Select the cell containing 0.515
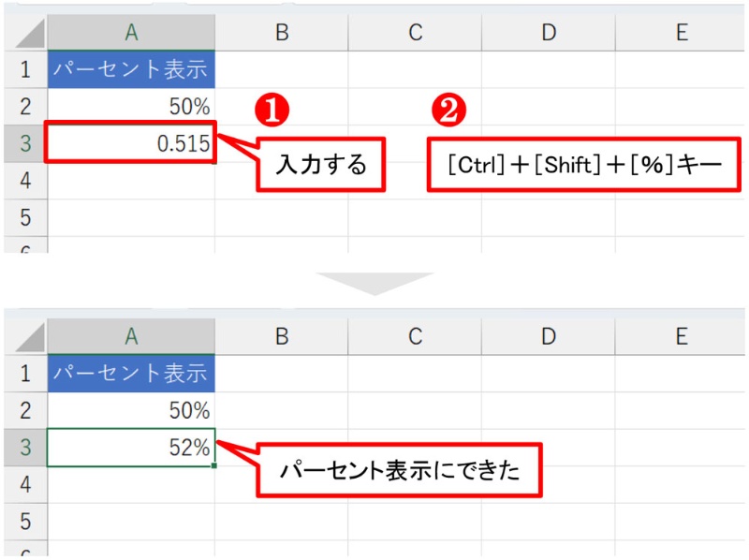The image size is (749, 560). coord(131,142)
